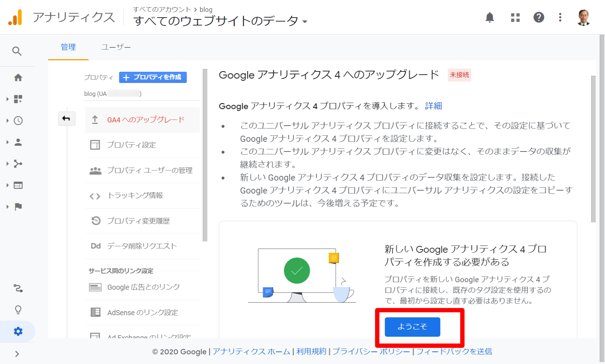Open プライバシー ポリシー footer link

click(x=371, y=351)
